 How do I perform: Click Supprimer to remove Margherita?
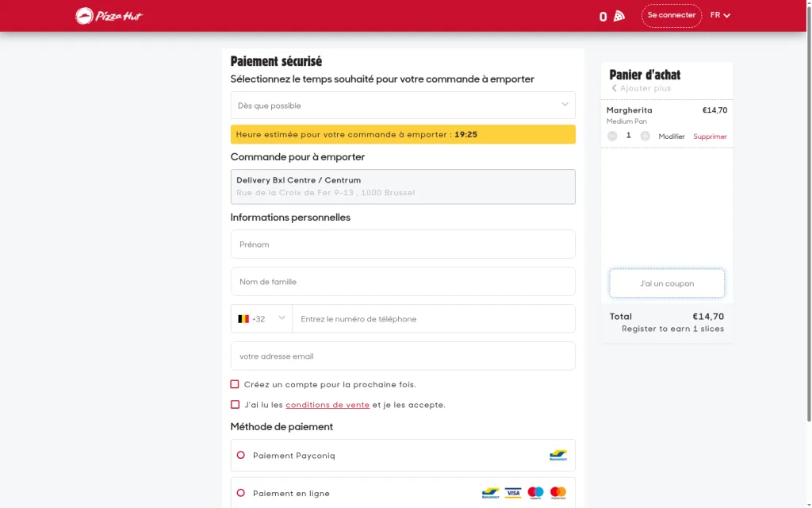710,137
